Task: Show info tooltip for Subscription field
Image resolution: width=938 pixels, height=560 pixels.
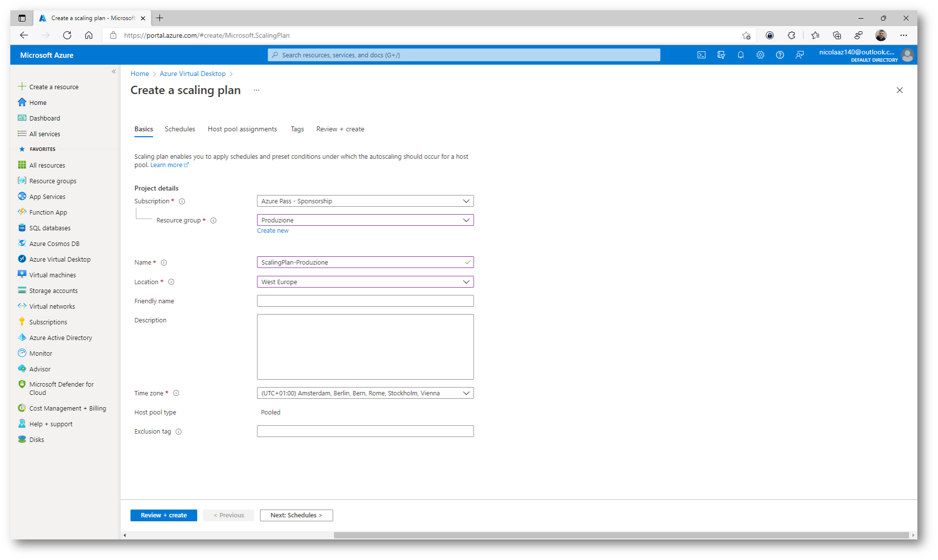Action: coord(182,201)
